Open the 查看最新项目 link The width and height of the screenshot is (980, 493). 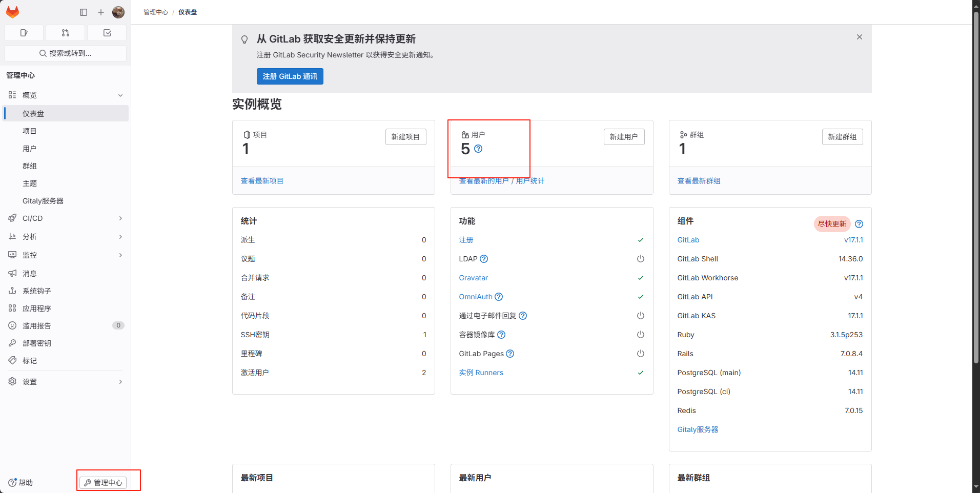[262, 181]
